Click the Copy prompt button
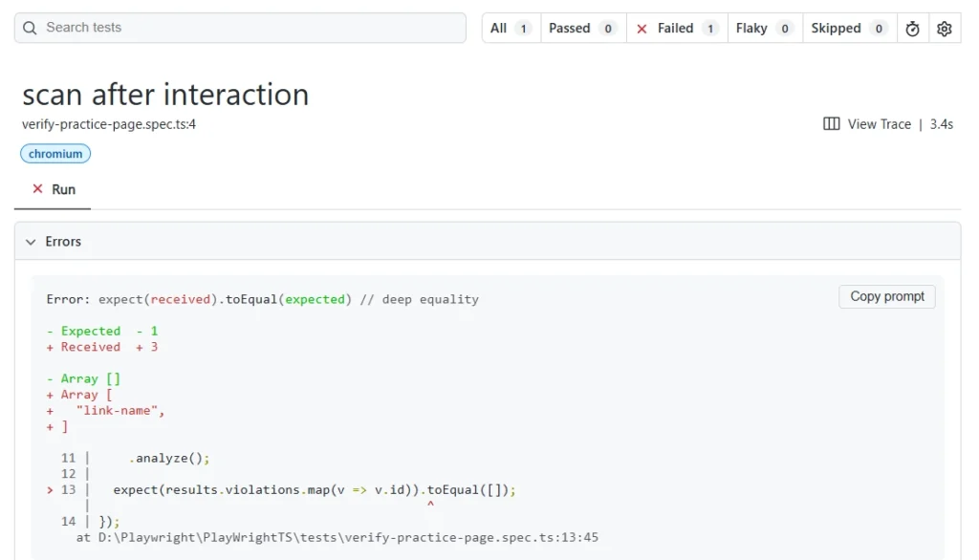The image size is (979, 560). click(886, 296)
